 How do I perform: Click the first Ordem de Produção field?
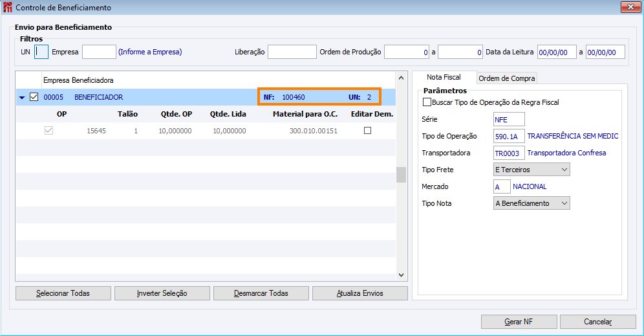pos(407,52)
